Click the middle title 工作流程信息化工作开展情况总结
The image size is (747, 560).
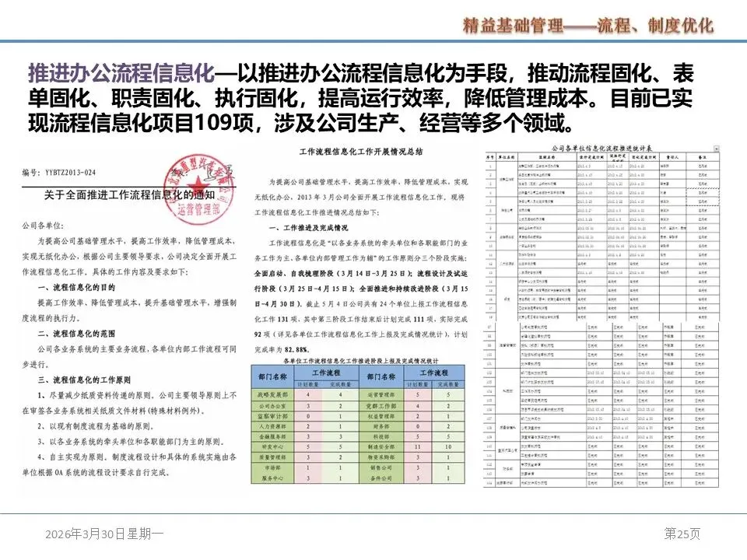[361, 152]
